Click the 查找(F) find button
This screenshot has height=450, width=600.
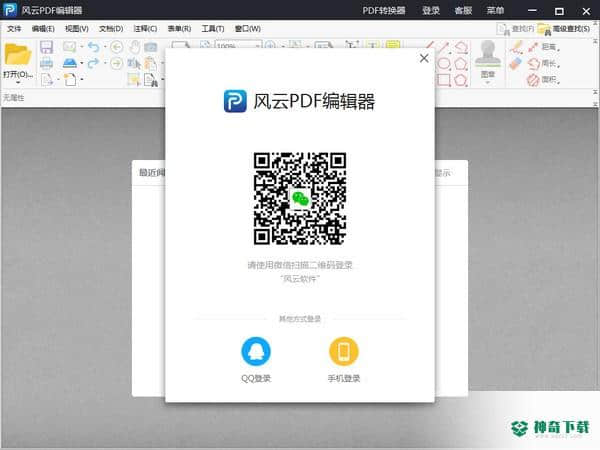pos(515,29)
